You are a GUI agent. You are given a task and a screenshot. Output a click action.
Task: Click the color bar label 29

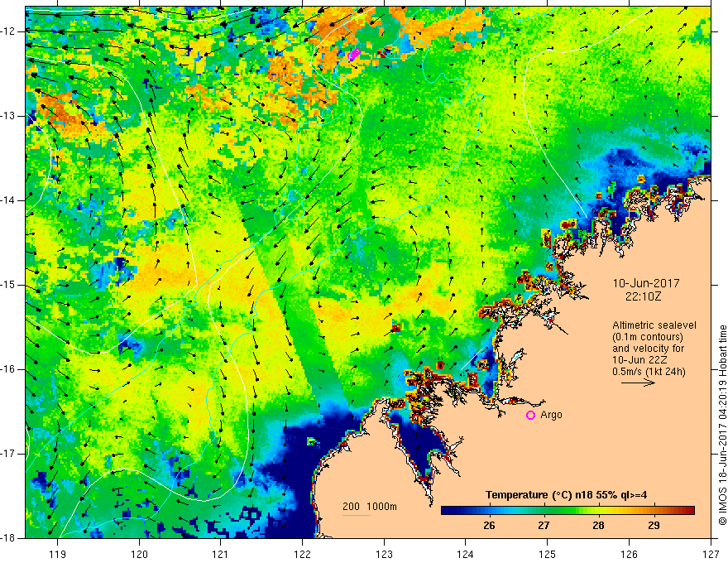coord(654,526)
